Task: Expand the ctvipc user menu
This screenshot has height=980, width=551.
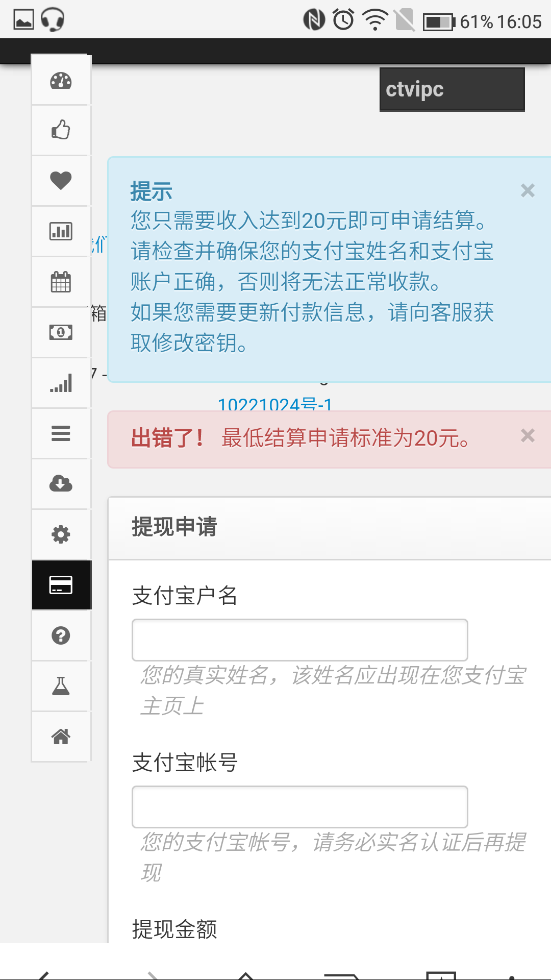Action: (452, 89)
